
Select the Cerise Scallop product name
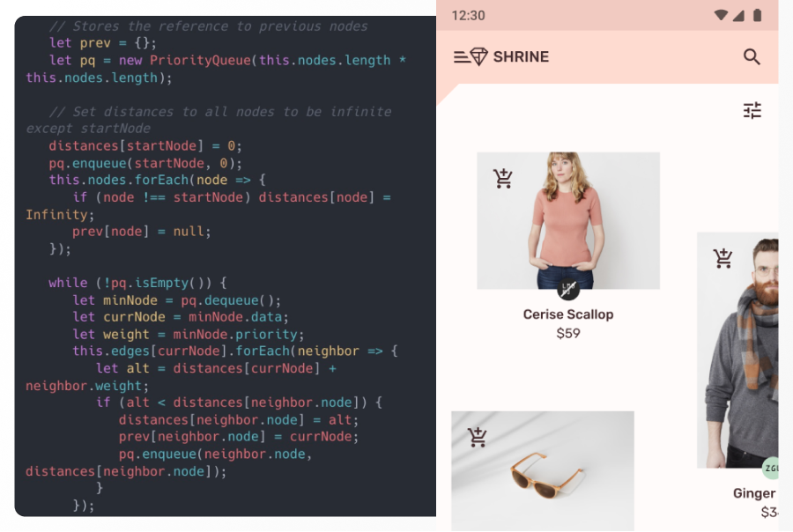568,314
